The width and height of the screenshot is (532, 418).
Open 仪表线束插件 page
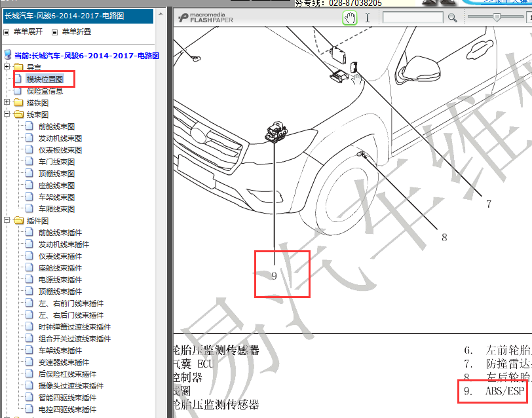[60, 256]
